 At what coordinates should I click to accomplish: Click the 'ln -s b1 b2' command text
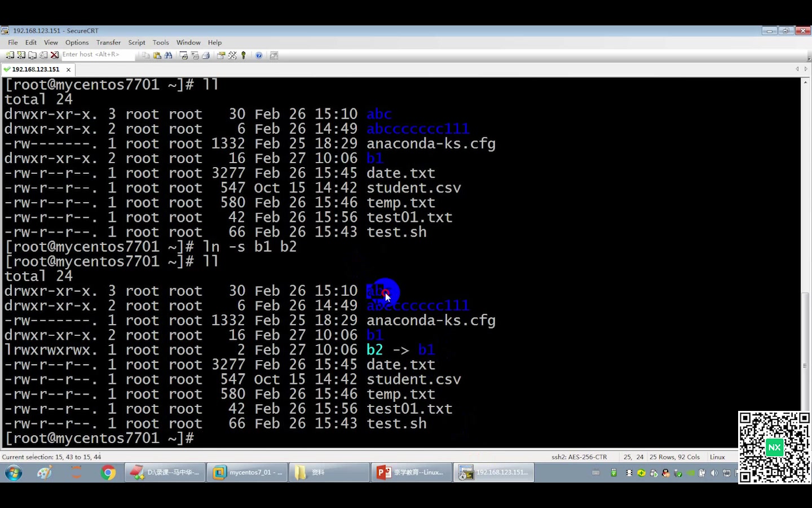250,247
